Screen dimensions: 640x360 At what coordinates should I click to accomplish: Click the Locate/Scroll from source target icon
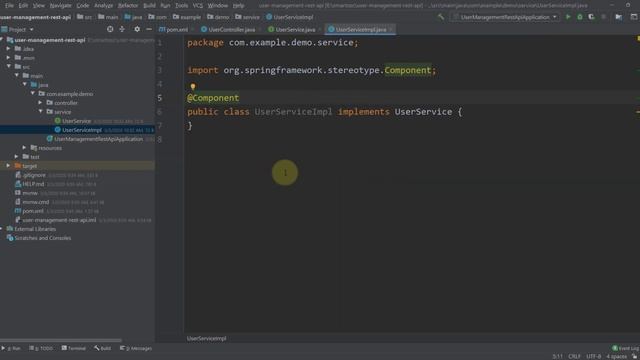pos(110,29)
